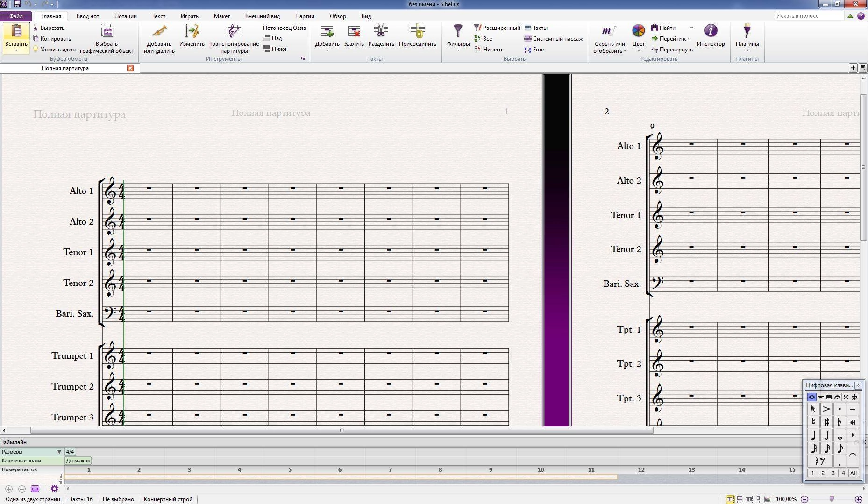
Task: Click new tab plus button
Action: point(853,68)
